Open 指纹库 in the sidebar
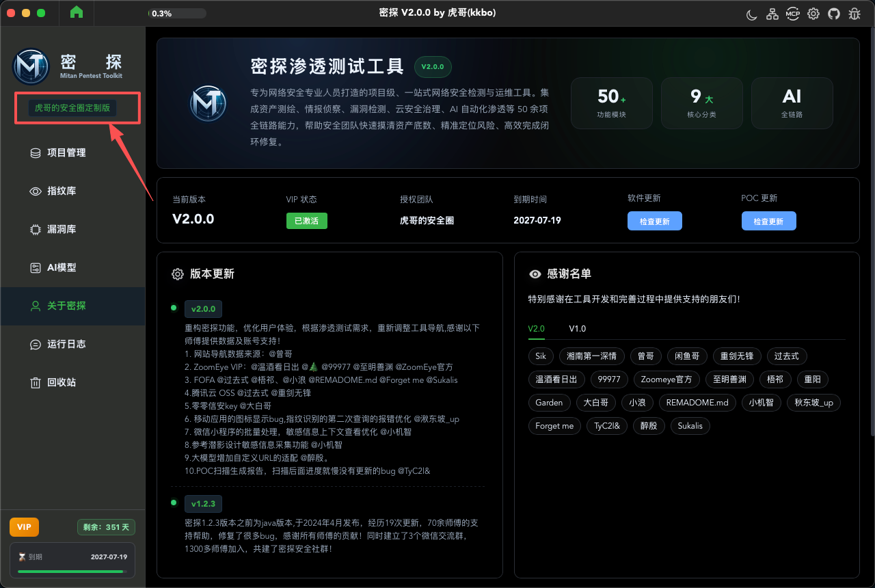 72,191
